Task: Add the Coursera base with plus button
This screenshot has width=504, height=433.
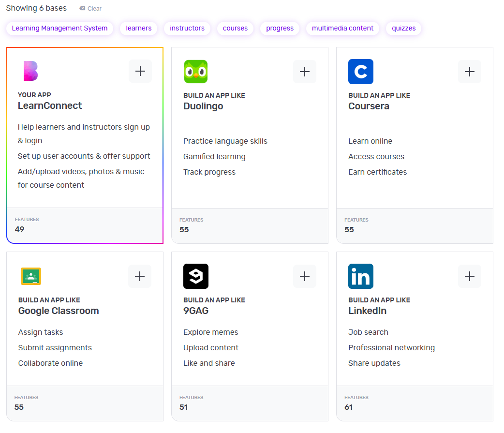Action: pyautogui.click(x=470, y=72)
